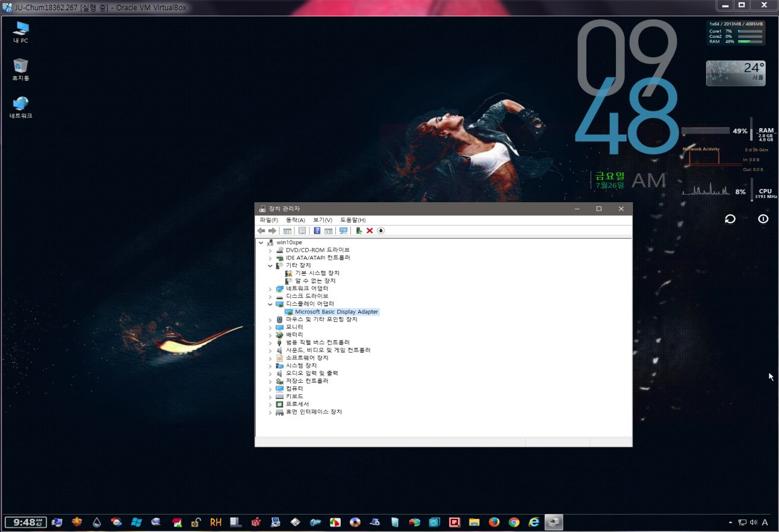Viewport: 779px width, 532px height.
Task: Open Firefox from the taskbar
Action: [x=494, y=522]
